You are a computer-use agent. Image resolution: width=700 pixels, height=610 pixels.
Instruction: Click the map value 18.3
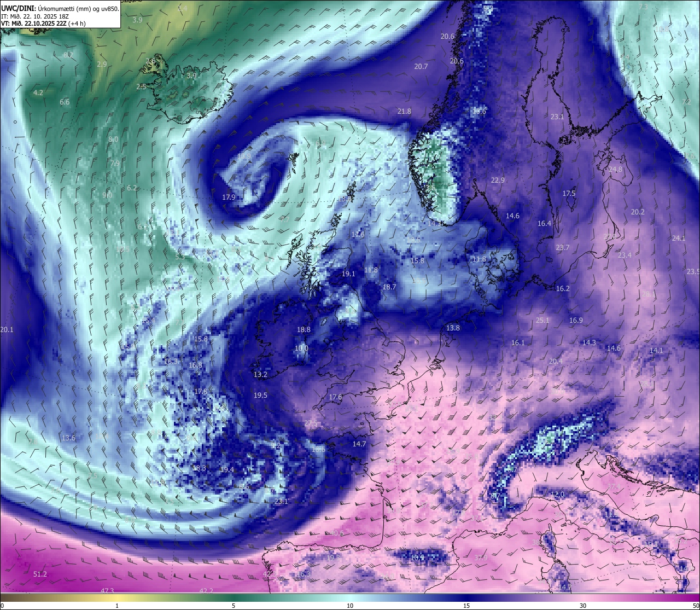(x=199, y=468)
